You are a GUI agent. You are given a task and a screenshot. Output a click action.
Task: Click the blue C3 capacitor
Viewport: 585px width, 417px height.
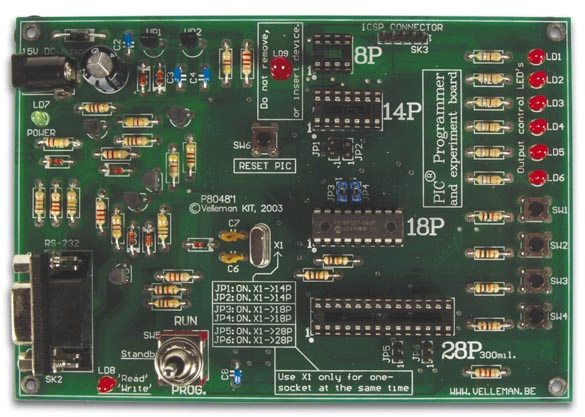click(180, 75)
